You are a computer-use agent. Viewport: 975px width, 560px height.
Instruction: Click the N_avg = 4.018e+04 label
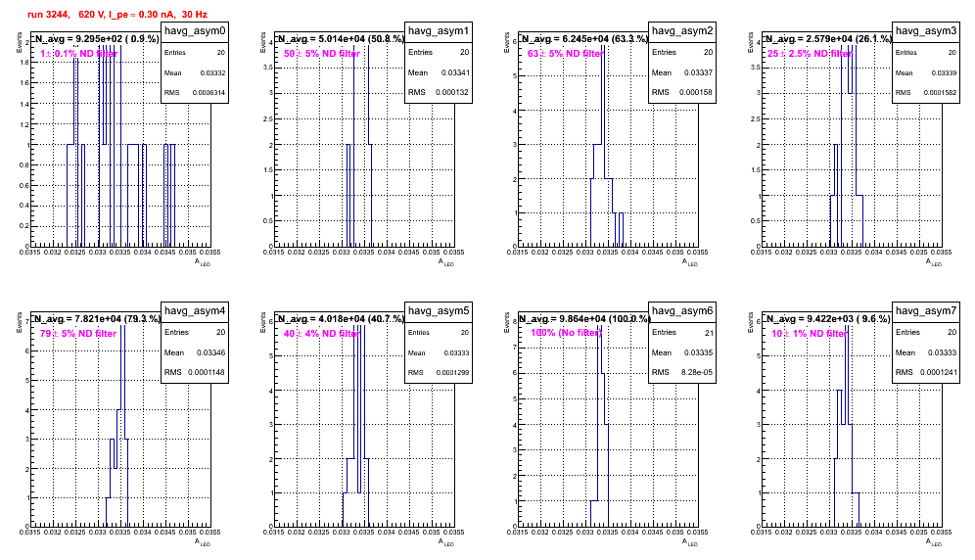click(341, 318)
